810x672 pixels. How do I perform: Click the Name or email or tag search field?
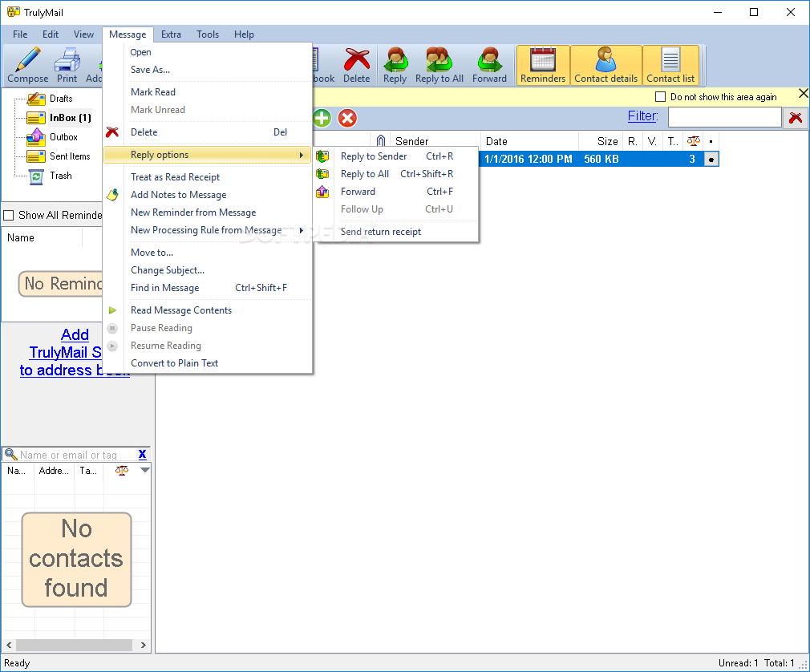tap(78, 455)
